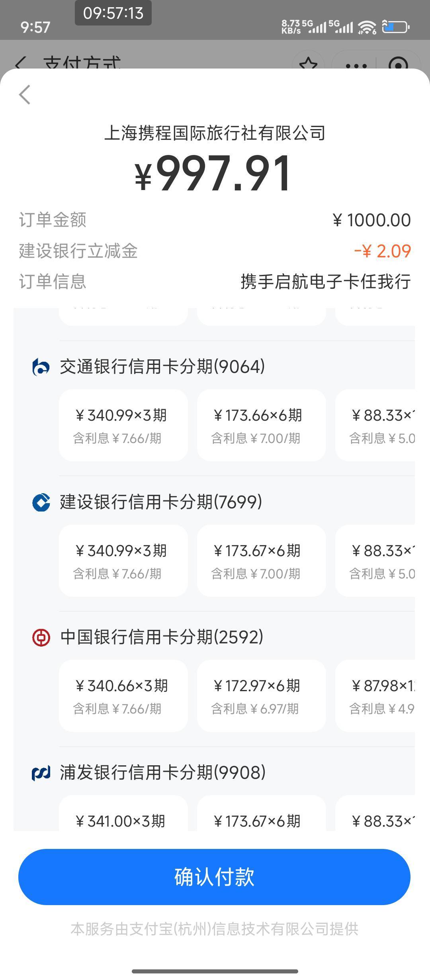Choose 中国银行 ¥340.66×3期 installment plan
Viewport: 430px width, 980px height.
(x=123, y=696)
